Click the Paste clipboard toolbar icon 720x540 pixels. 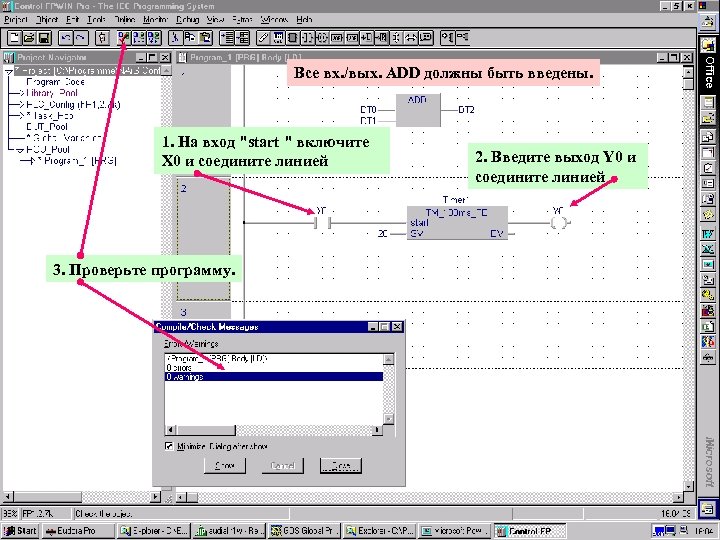205,38
